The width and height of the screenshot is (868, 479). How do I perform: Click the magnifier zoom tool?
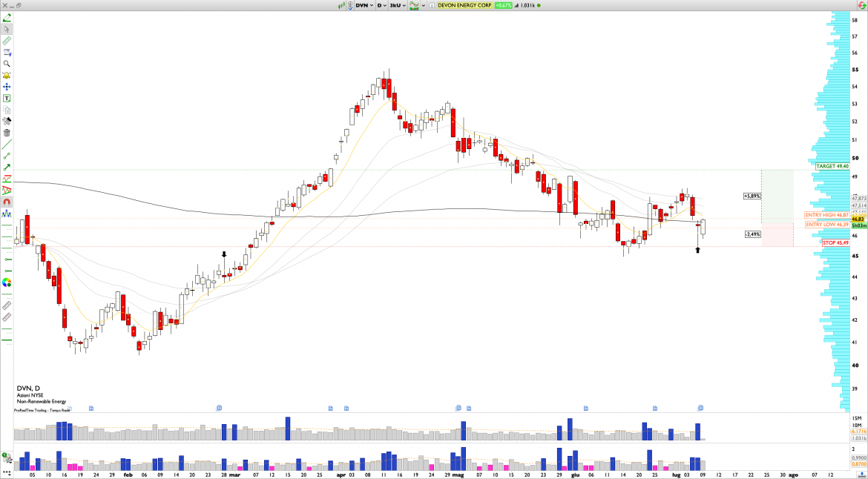7,64
